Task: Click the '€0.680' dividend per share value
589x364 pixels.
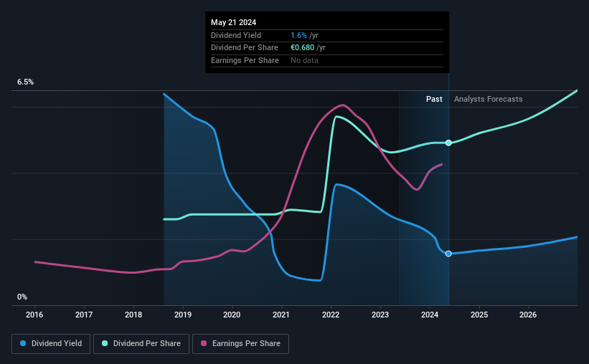Action: coord(302,48)
